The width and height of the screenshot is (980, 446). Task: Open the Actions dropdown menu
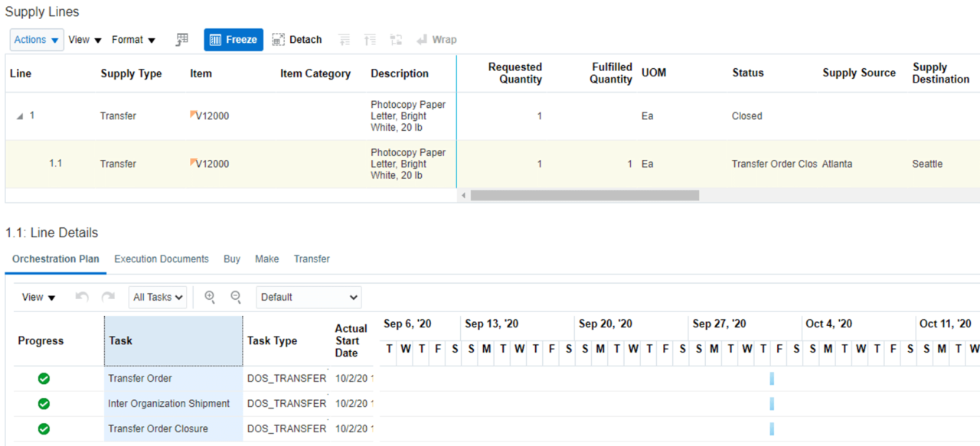pos(36,39)
